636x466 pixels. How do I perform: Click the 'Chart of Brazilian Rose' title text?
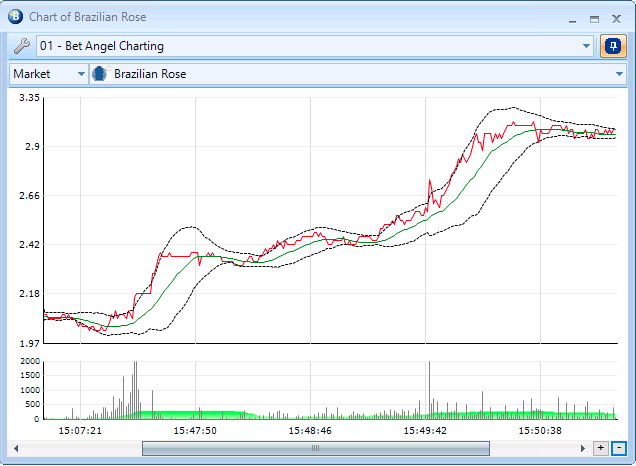(x=88, y=17)
